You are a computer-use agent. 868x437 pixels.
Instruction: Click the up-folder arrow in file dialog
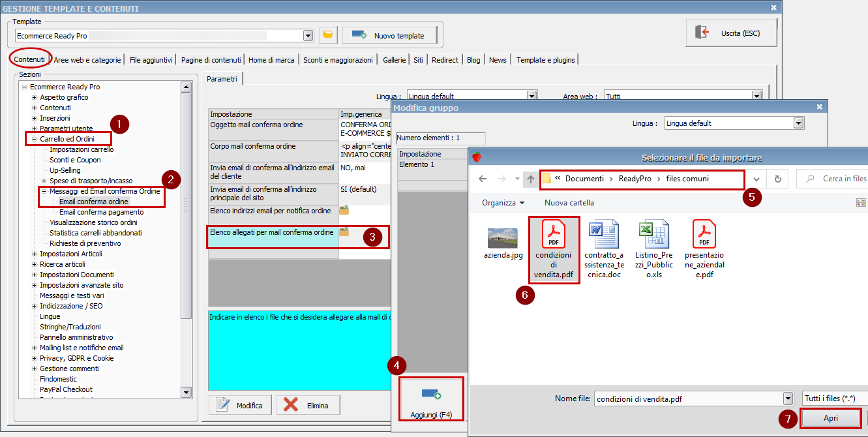[531, 179]
